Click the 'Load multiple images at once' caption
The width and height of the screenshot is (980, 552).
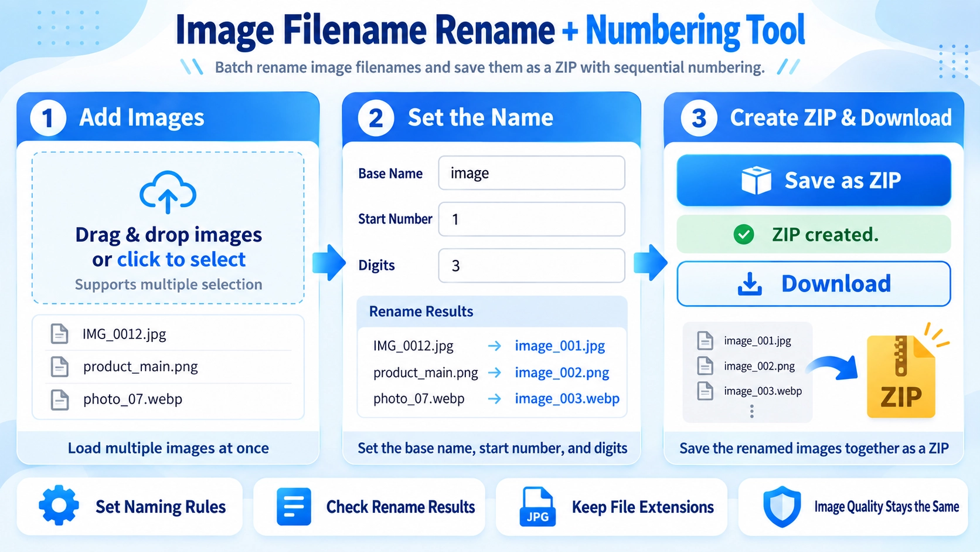coord(168,448)
